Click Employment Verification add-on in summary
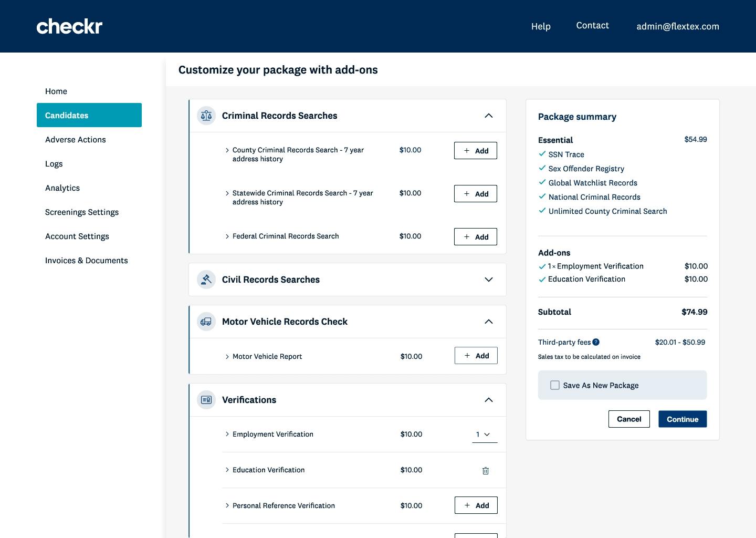The width and height of the screenshot is (756, 538). (596, 266)
